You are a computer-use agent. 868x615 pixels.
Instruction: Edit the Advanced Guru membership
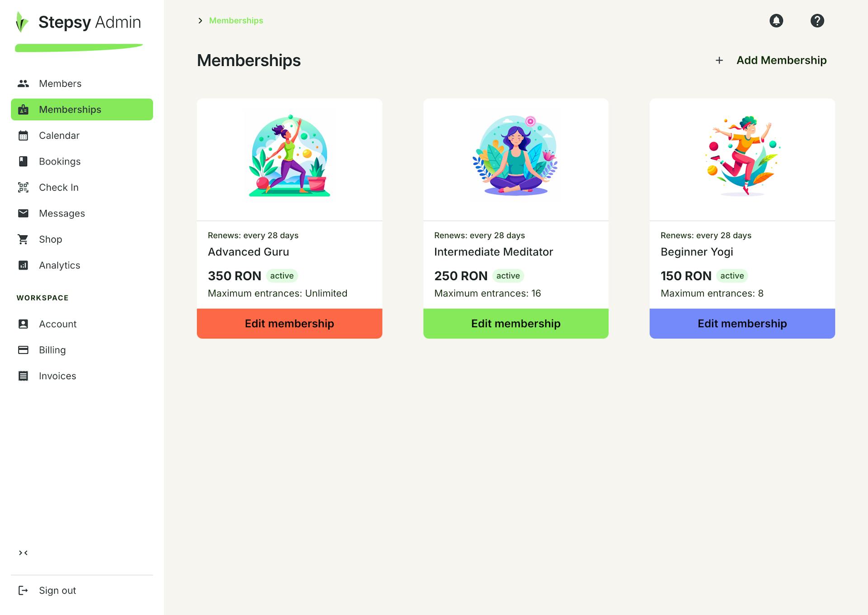tap(289, 324)
